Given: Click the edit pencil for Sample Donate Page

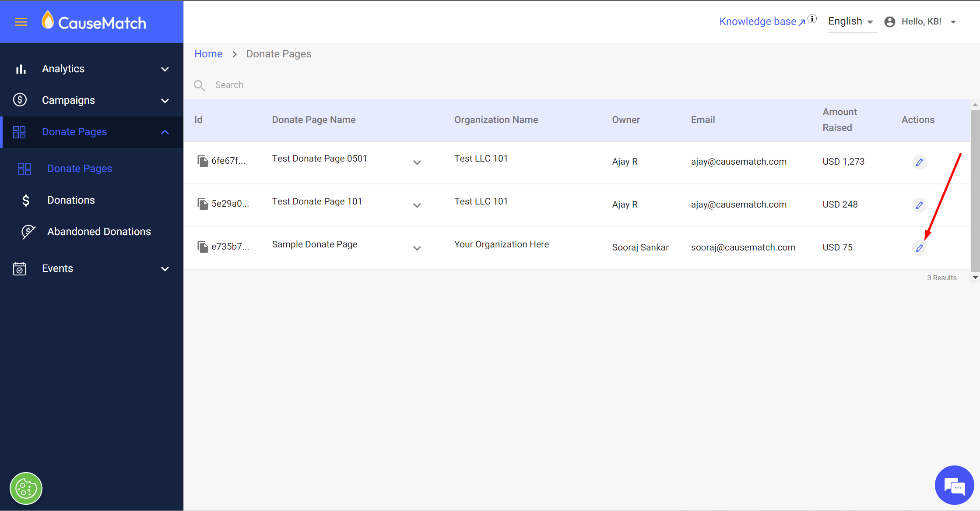Looking at the screenshot, I should point(919,248).
